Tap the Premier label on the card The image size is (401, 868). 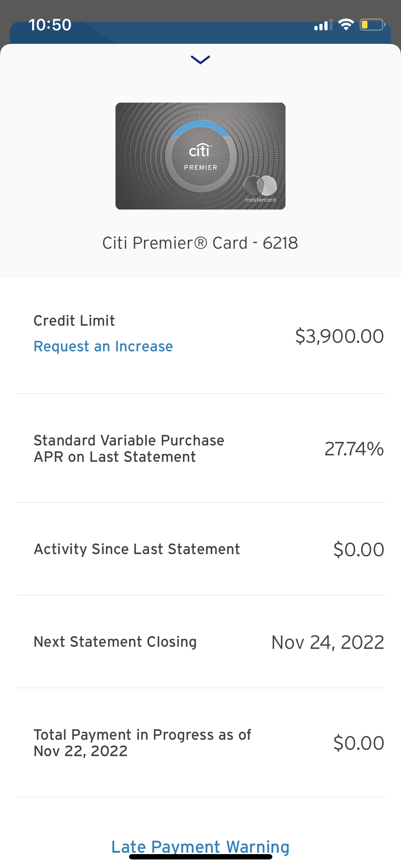[x=201, y=167]
